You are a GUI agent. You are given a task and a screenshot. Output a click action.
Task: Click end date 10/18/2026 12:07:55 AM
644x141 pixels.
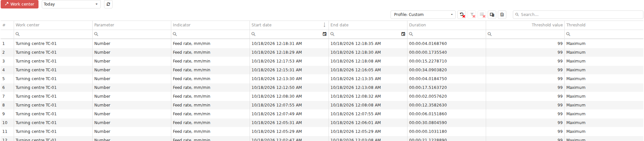356,114
